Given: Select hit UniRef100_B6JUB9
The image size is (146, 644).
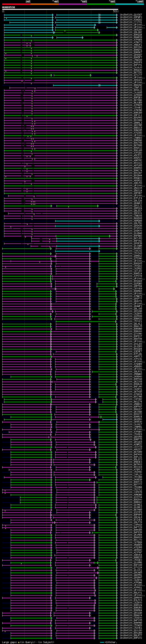Looking at the screenshot, I should [131, 103].
